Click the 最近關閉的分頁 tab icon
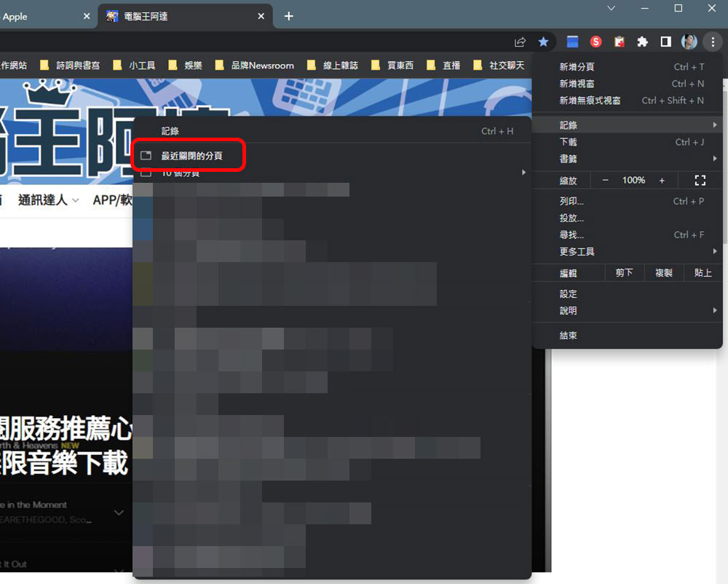The height and width of the screenshot is (584, 728). tap(146, 156)
